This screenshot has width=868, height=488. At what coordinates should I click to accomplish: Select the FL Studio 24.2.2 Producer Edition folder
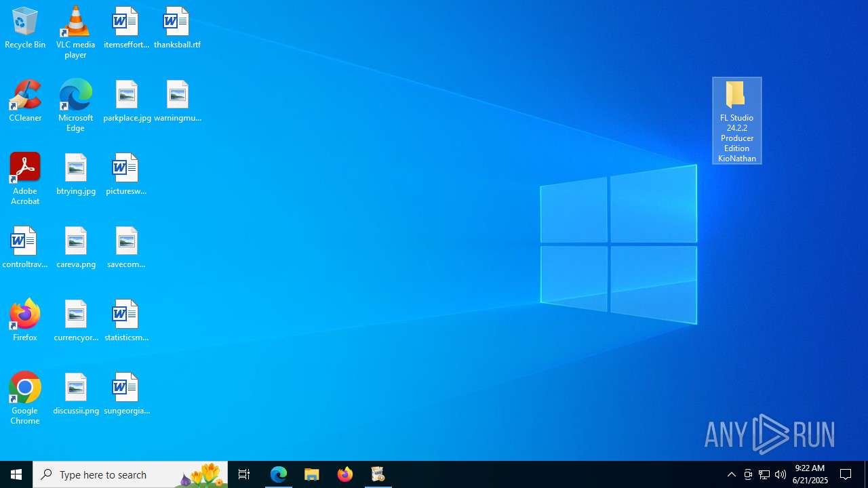(737, 121)
